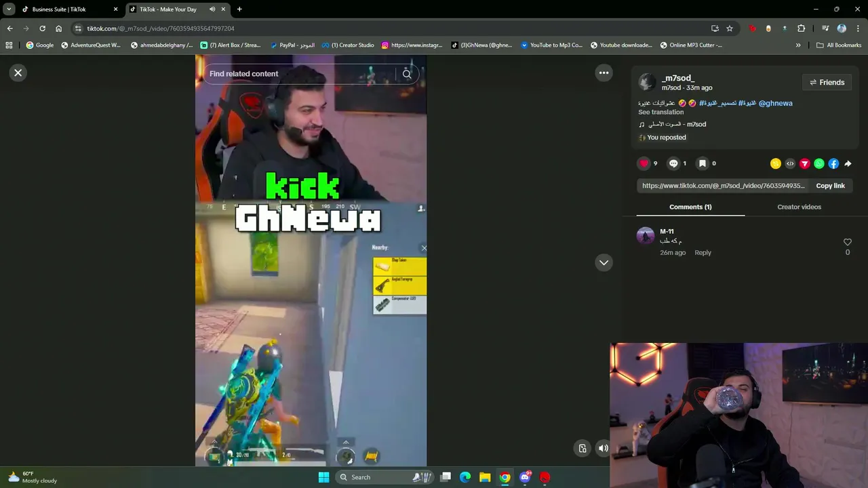Open Task View on the taskbar

click(446, 477)
